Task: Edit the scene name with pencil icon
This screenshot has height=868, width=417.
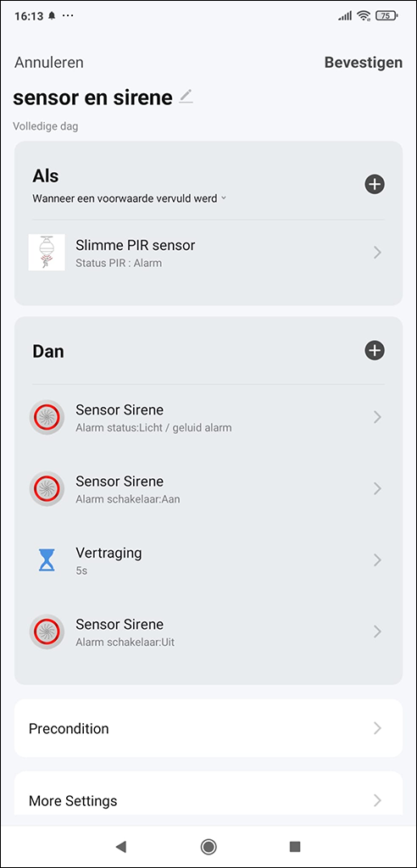Action: pyautogui.click(x=186, y=97)
